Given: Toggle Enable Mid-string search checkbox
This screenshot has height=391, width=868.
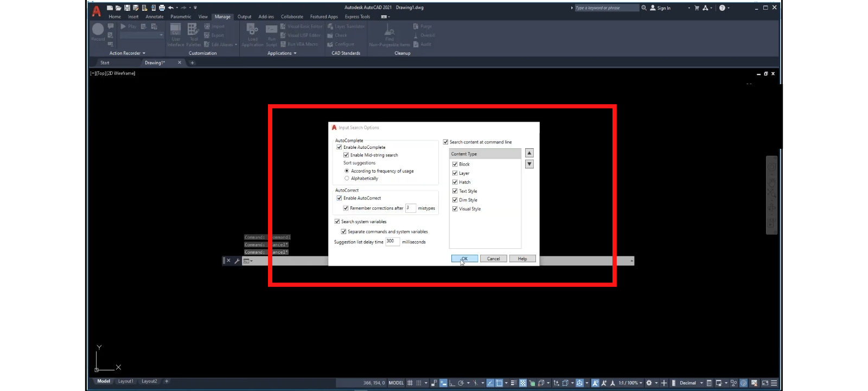Looking at the screenshot, I should [x=346, y=155].
